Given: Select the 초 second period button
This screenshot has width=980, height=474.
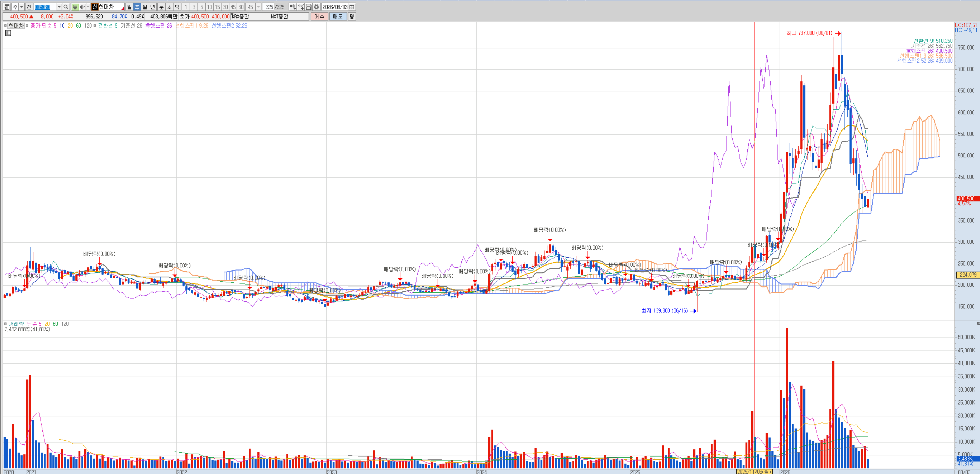Looking at the screenshot, I should click(x=169, y=7).
